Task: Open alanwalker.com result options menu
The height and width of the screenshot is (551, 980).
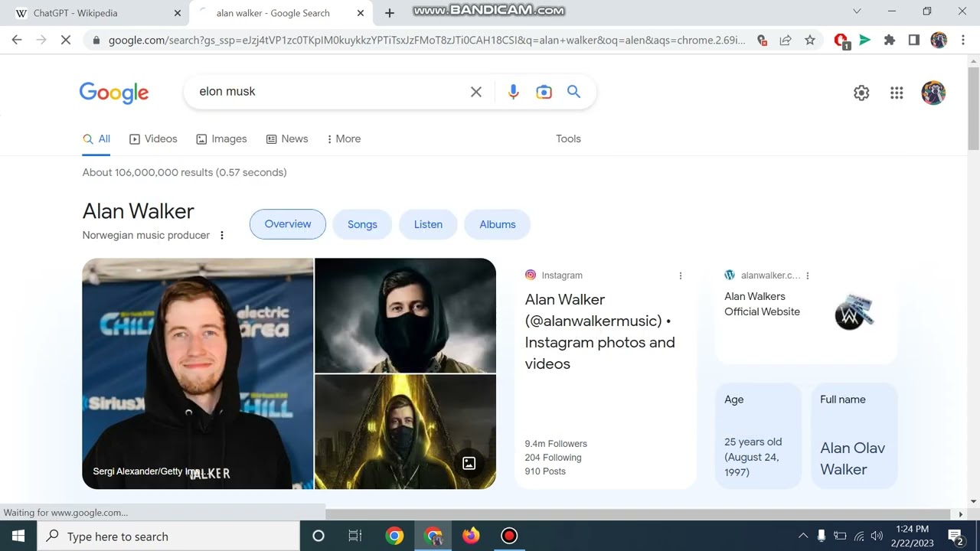Action: pyautogui.click(x=808, y=275)
